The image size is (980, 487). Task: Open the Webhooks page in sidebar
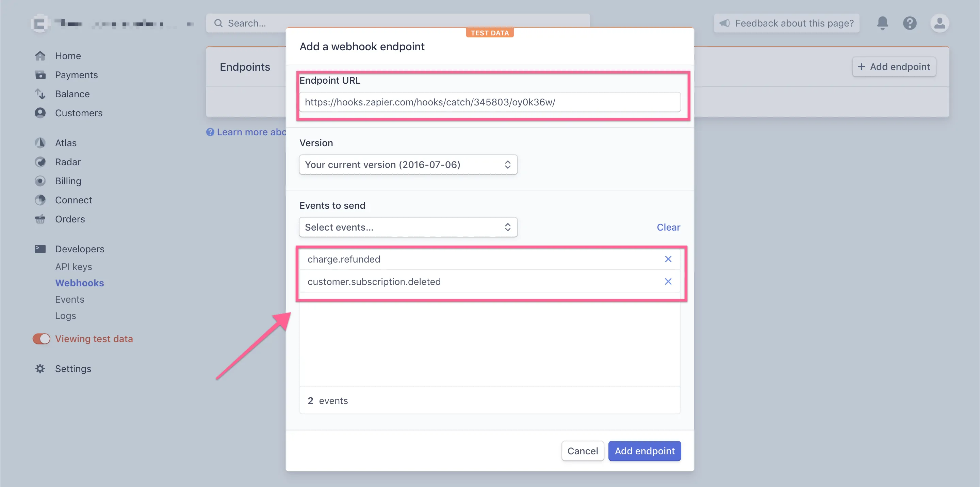[x=80, y=283]
